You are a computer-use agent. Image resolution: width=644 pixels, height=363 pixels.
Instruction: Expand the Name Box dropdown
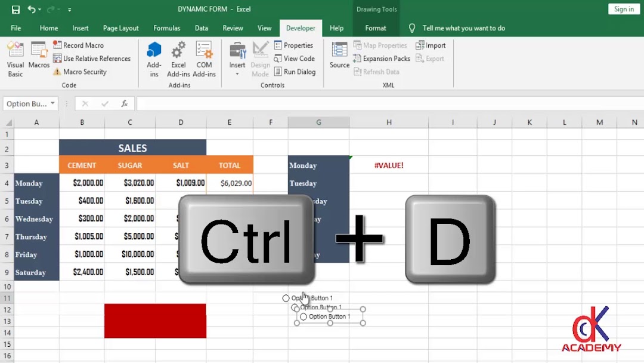tap(52, 103)
